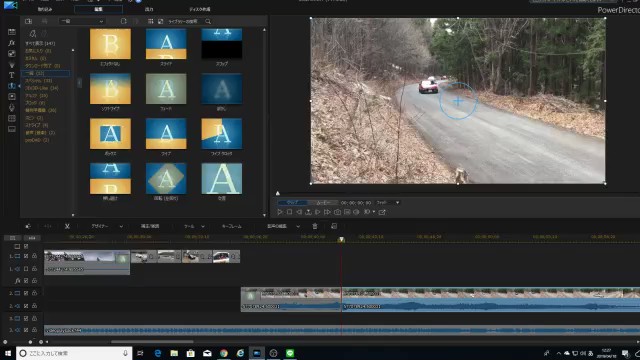The image size is (640, 360).
Task: Open the 一般 category dropdown in library toolbar
Action: pos(82,21)
